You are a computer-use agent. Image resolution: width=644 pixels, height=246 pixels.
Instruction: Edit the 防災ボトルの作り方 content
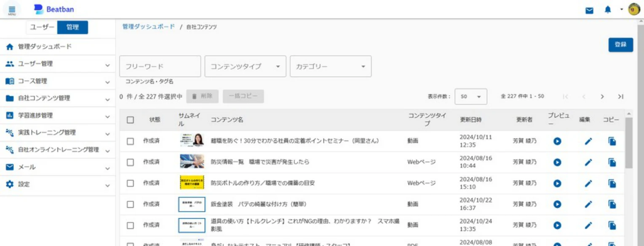point(588,183)
